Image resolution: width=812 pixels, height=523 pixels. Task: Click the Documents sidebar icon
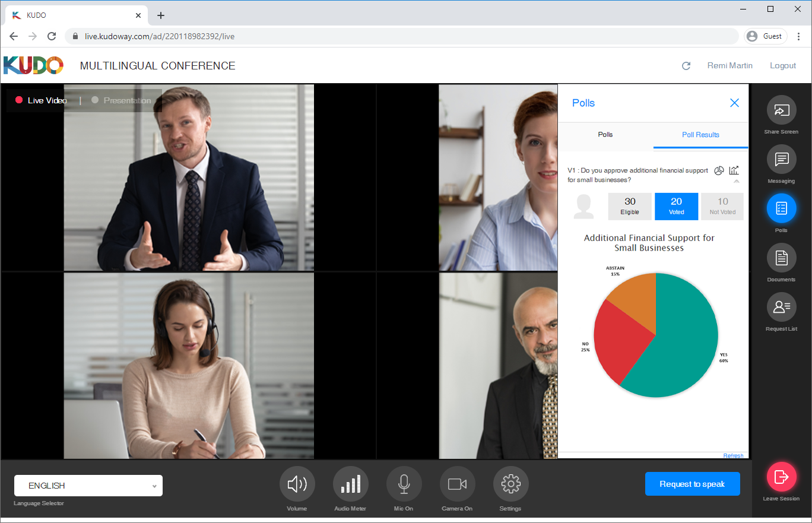pyautogui.click(x=781, y=258)
